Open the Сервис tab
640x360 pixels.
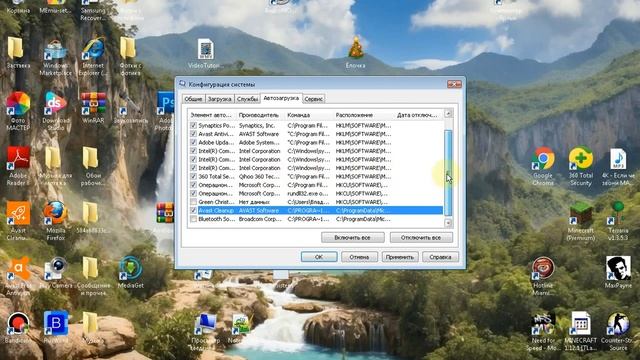click(x=313, y=99)
